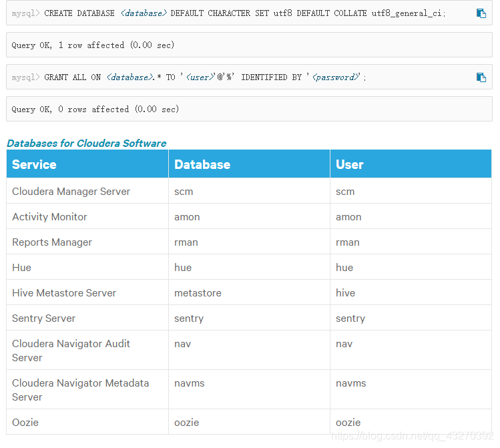The image size is (500, 448).
Task: Click the User column header
Action: (411, 164)
